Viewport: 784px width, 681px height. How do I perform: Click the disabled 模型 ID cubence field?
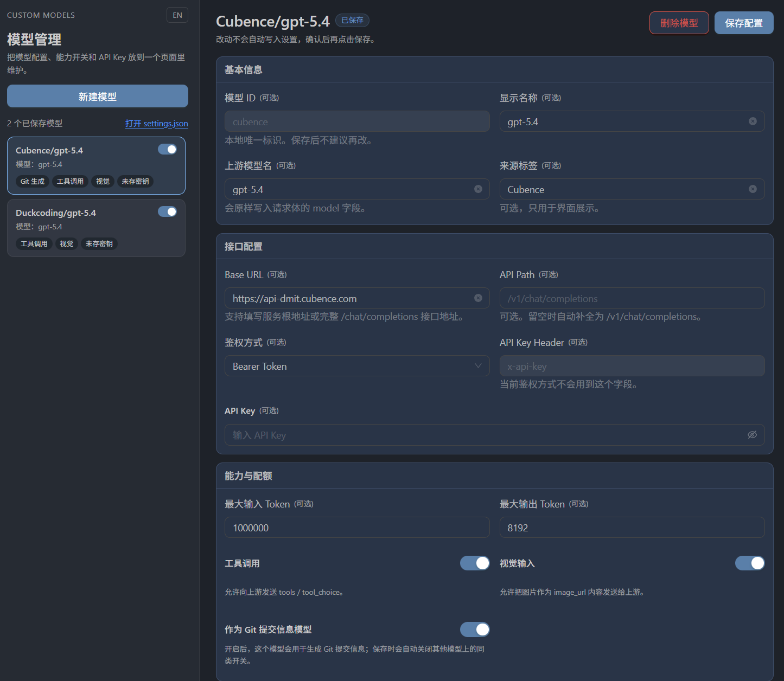click(x=357, y=121)
